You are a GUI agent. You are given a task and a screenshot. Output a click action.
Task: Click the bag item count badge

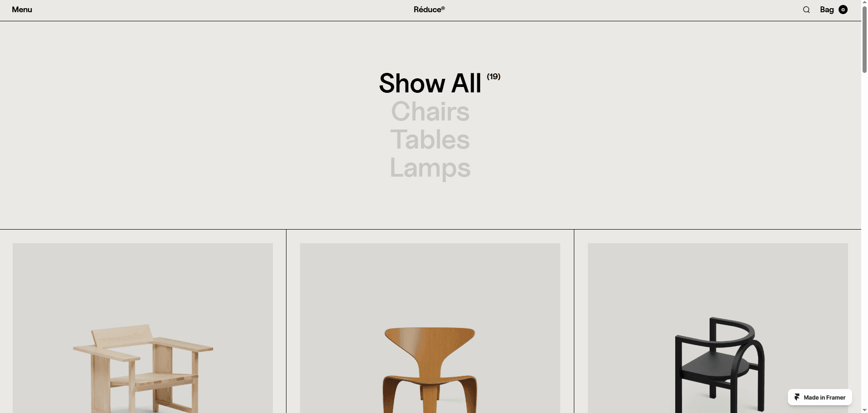843,10
